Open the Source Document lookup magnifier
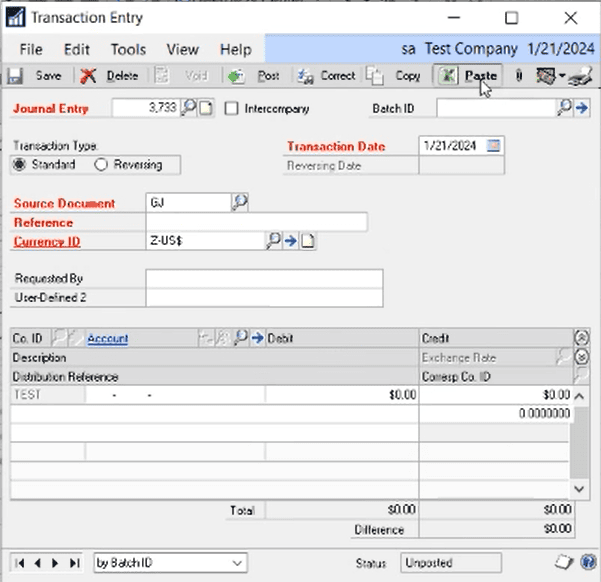Screen dimensions: 601x582 coord(240,202)
